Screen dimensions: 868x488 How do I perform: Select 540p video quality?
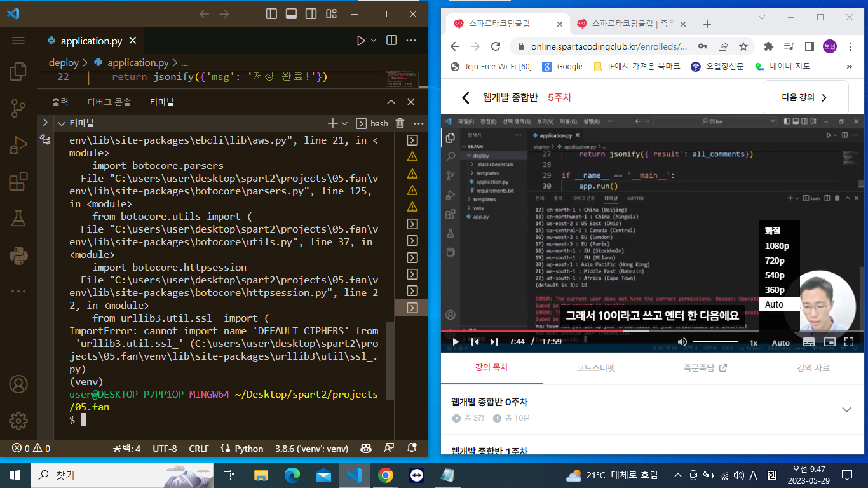point(775,275)
